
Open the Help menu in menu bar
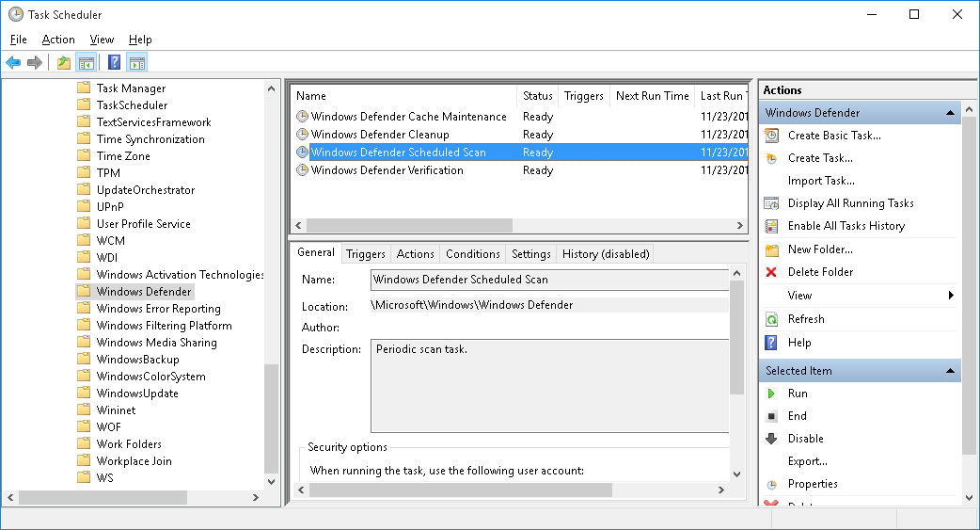tap(140, 40)
